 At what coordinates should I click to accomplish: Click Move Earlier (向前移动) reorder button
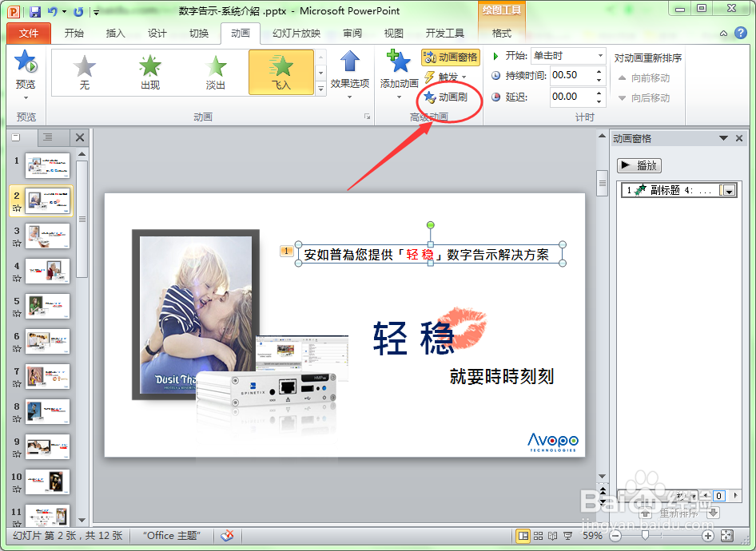[645, 78]
